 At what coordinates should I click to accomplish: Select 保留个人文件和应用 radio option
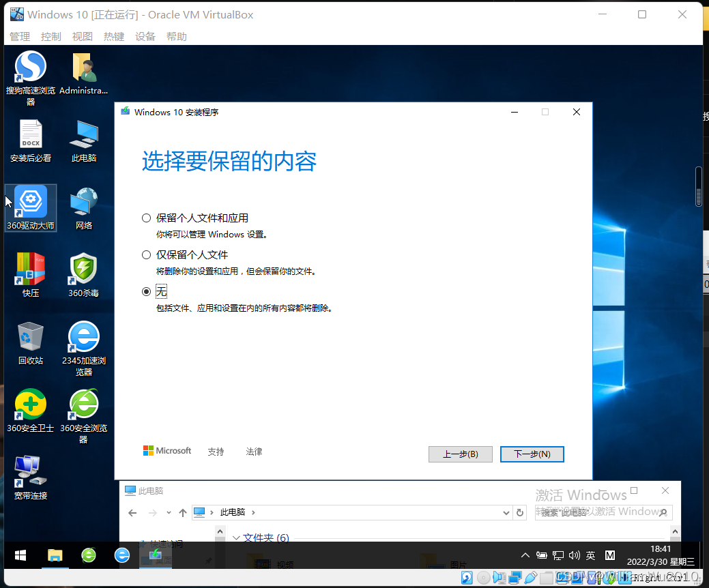[146, 218]
